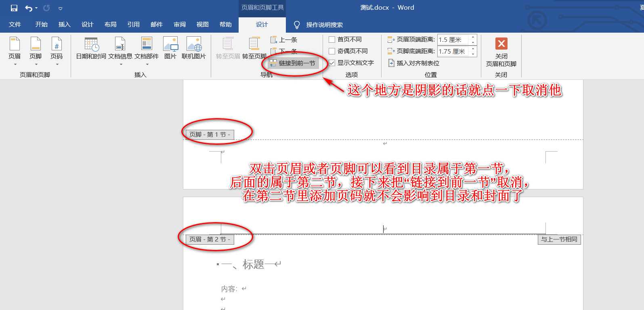Expand the 文档部件 dropdown arrow
The width and height of the screenshot is (644, 310).
147,64
